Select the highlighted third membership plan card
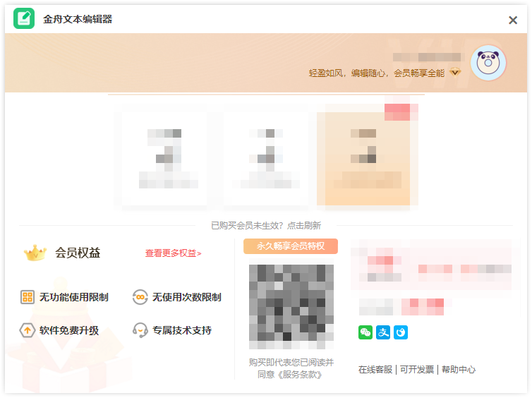The height and width of the screenshot is (398, 532). click(x=368, y=155)
